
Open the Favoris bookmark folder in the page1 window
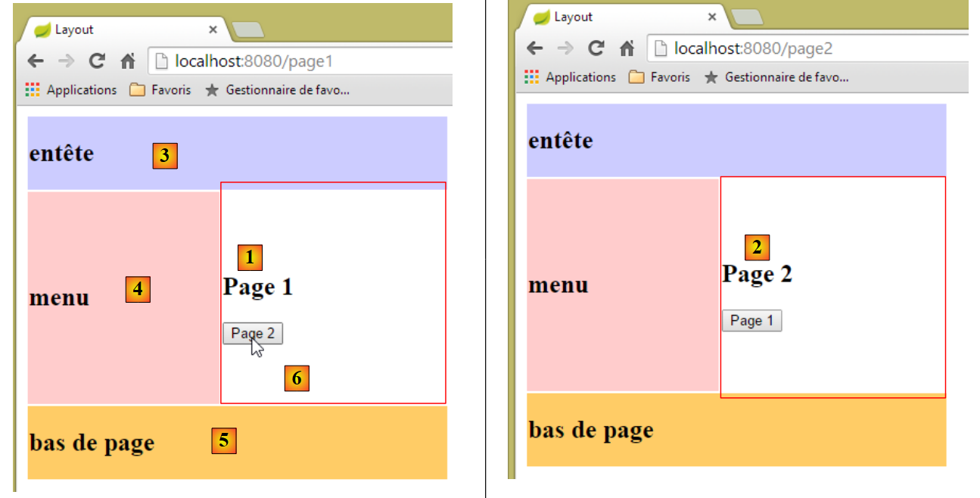tap(160, 90)
